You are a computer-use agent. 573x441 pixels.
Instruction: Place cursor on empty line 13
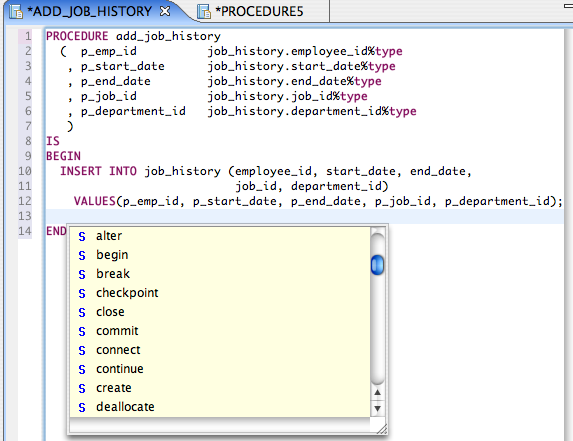pyautogui.click(x=304, y=216)
